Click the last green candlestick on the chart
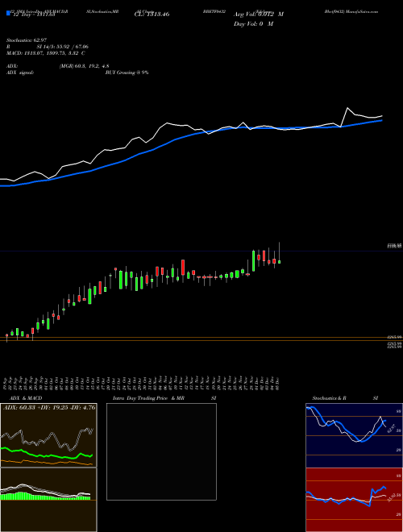The height and width of the screenshot is (532, 403). click(x=279, y=262)
